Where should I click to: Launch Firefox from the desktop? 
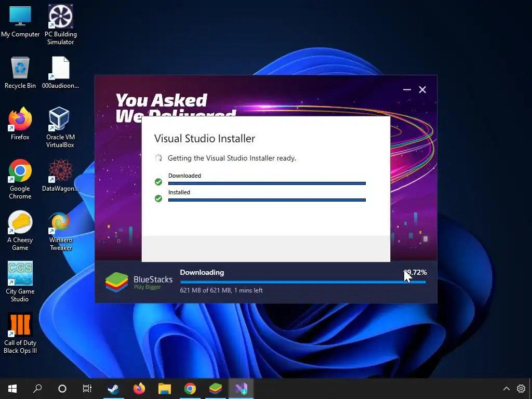pos(20,124)
